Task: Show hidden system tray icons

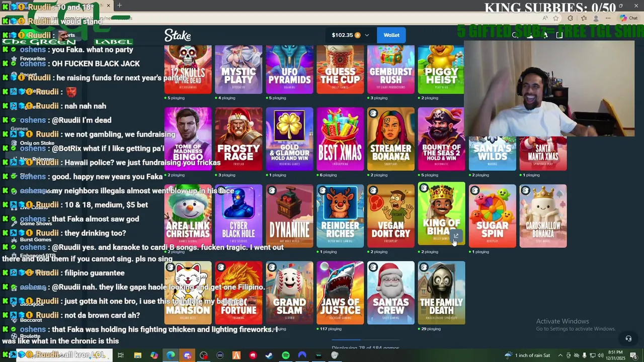Action: click(x=560, y=355)
